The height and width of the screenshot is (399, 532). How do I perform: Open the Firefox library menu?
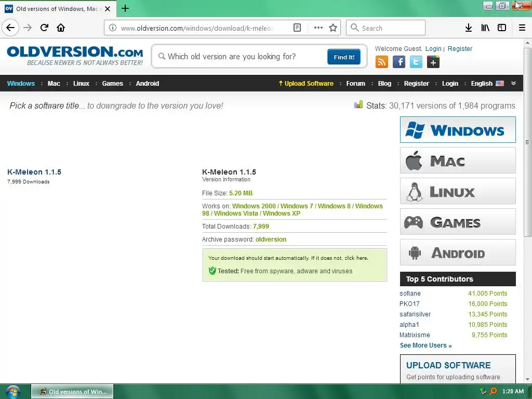(485, 28)
